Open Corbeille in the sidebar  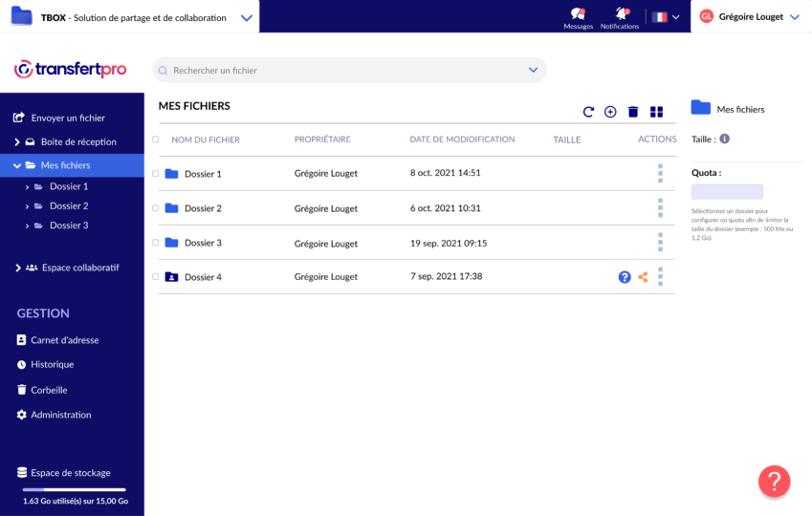pos(48,390)
